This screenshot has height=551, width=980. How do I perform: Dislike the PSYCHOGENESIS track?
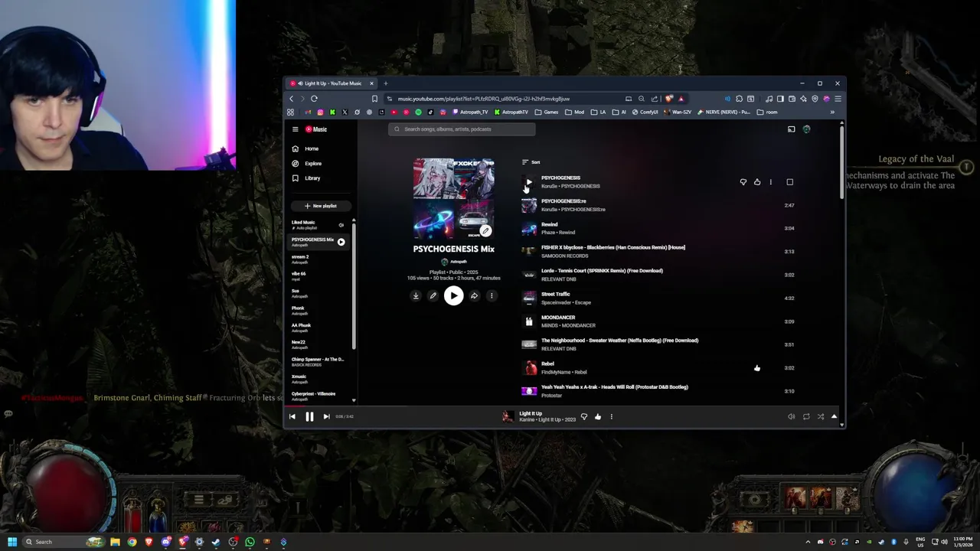pyautogui.click(x=743, y=182)
